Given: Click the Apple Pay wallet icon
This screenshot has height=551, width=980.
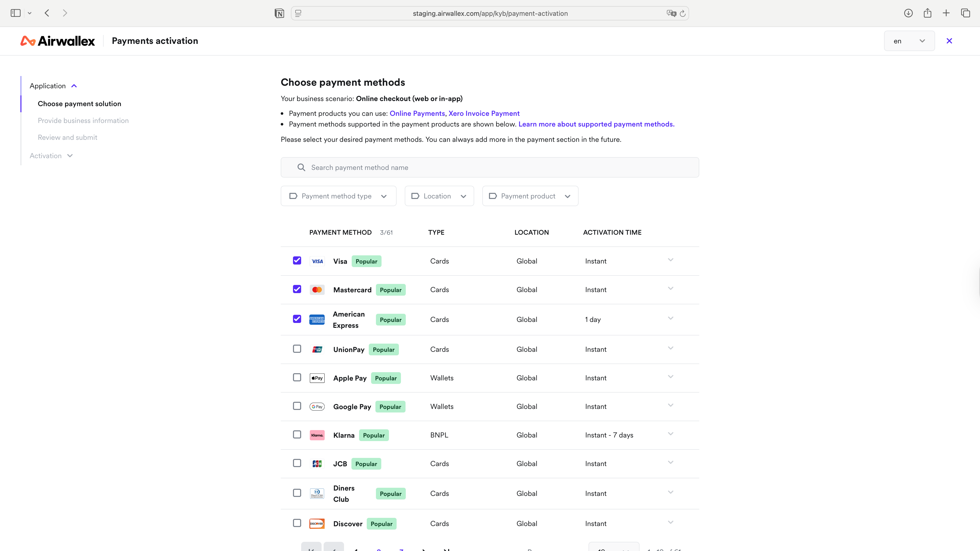Looking at the screenshot, I should 317,378.
